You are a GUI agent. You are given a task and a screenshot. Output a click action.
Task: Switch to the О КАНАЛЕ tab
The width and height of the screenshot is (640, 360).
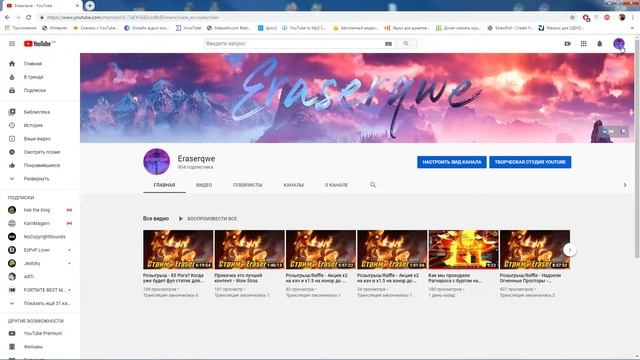[336, 185]
